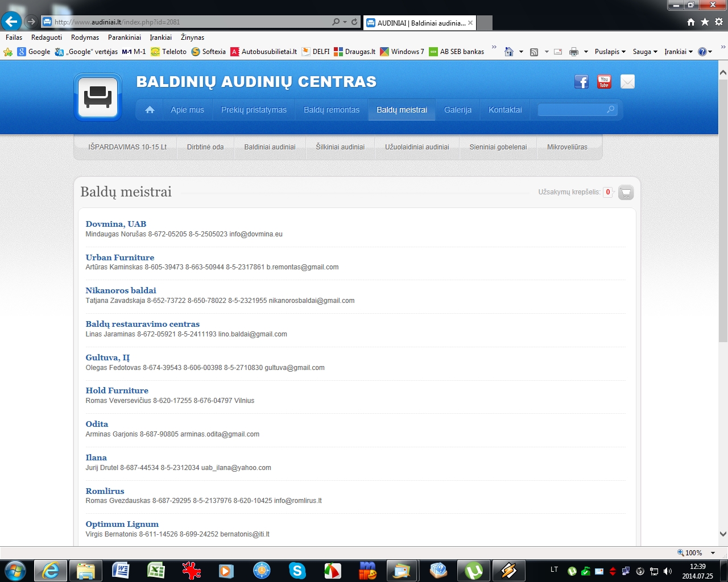Open the Parankiniai menu
Image resolution: width=728 pixels, height=582 pixels.
124,38
